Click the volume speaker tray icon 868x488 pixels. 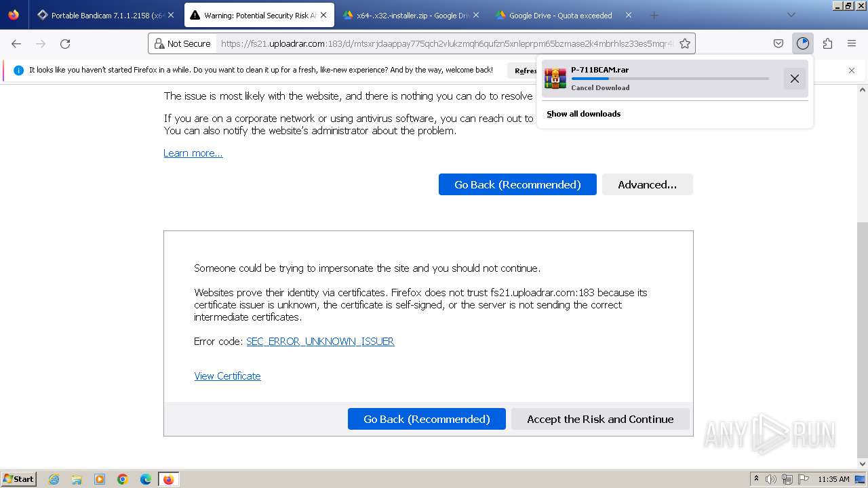pyautogui.click(x=772, y=479)
